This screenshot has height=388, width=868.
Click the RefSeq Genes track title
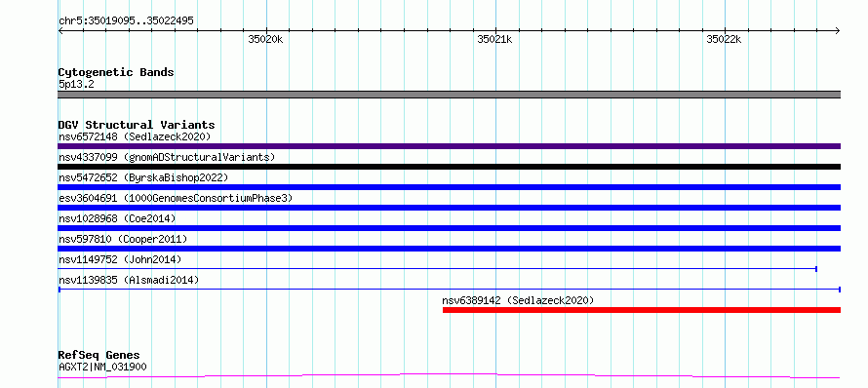(99, 355)
